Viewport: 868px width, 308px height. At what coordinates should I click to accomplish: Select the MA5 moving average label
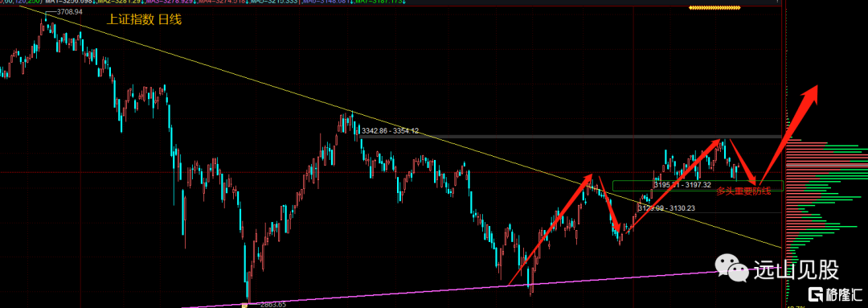click(273, 2)
